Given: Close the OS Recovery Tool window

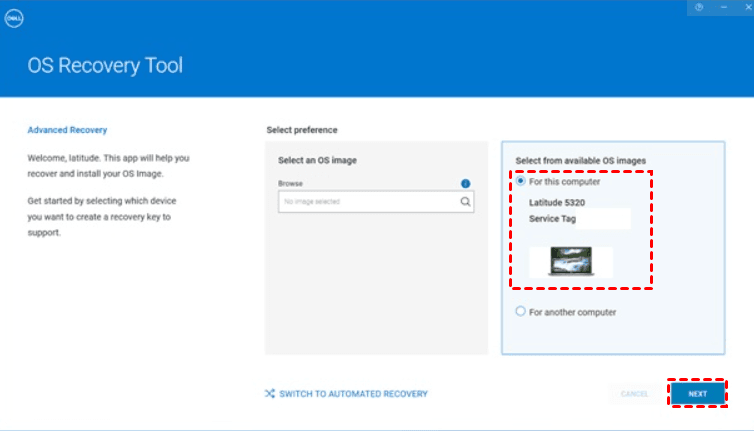Looking at the screenshot, I should pyautogui.click(x=748, y=7).
